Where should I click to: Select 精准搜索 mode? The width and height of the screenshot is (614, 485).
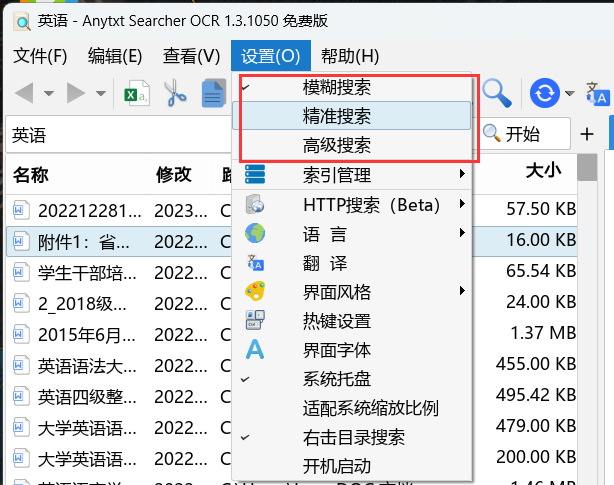tap(352, 115)
